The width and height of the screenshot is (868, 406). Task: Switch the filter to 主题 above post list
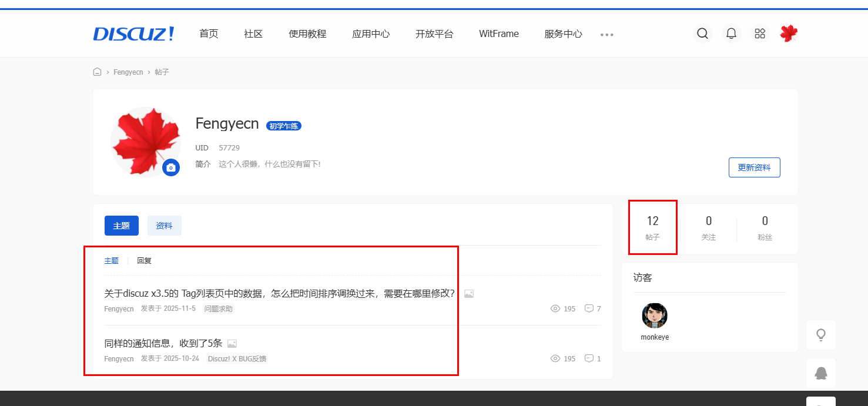[x=111, y=260]
